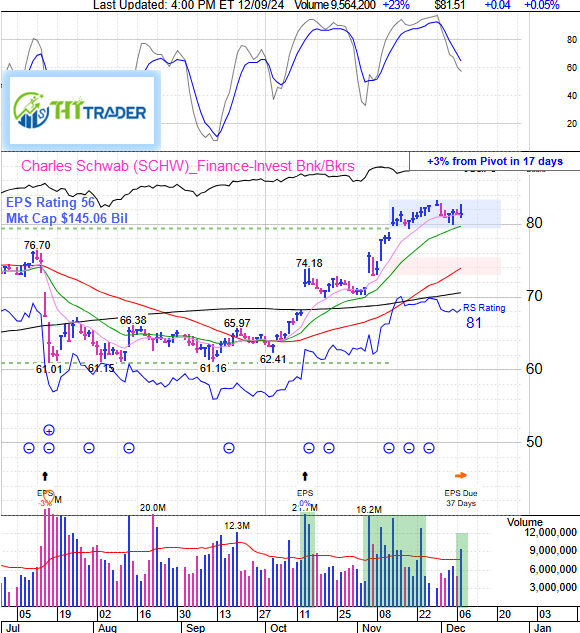The image size is (580, 633).
Task: Select the 61.01 price low label
Action: click(49, 369)
